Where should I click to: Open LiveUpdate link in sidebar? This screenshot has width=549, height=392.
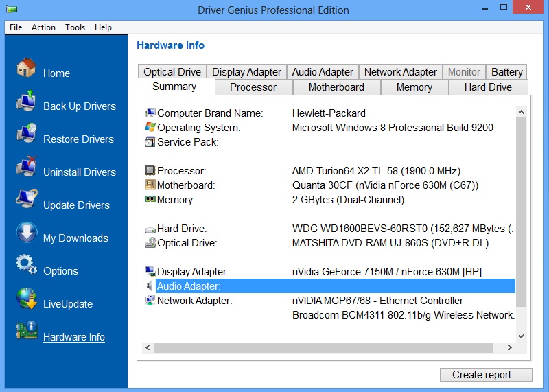(x=68, y=303)
